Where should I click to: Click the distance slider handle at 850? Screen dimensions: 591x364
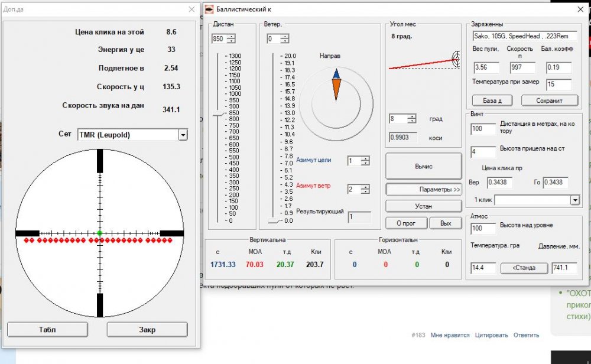(219, 112)
